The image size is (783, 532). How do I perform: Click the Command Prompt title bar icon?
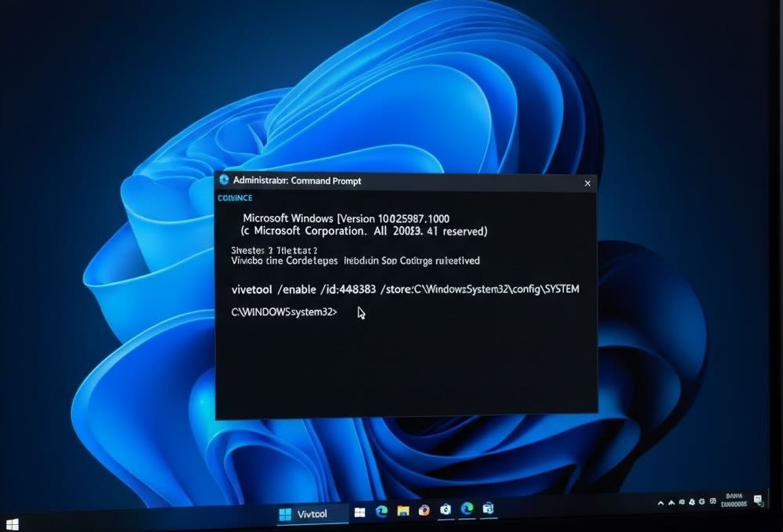224,180
